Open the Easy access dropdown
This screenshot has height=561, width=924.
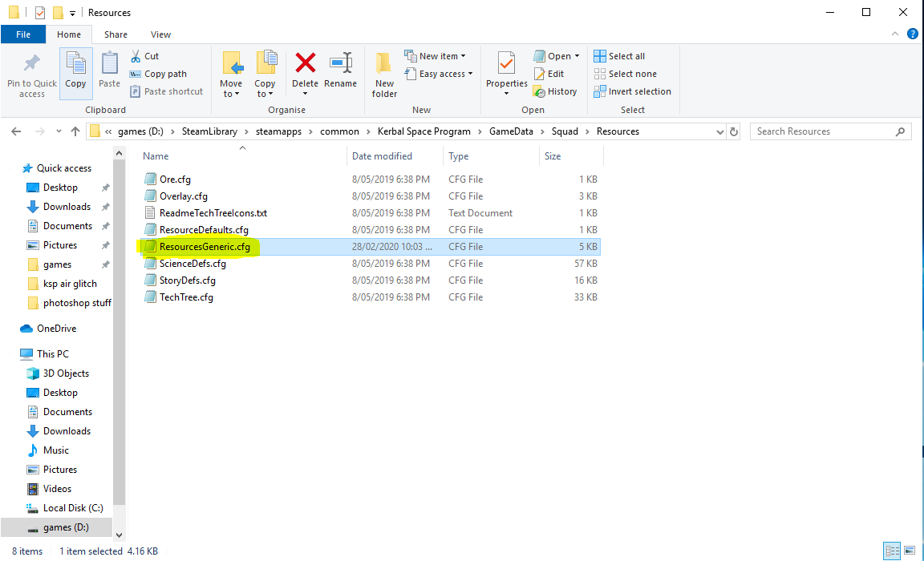click(439, 74)
